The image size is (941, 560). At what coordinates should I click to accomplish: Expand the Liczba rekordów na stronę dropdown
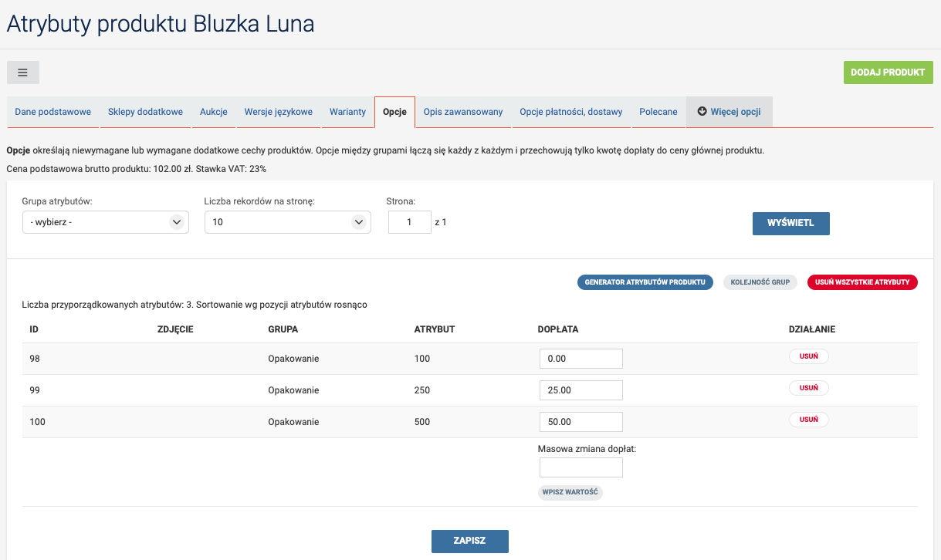287,222
